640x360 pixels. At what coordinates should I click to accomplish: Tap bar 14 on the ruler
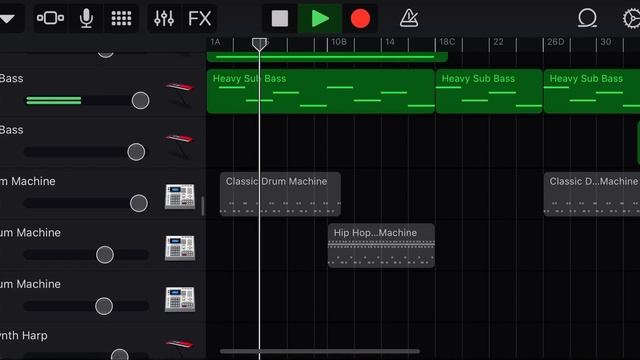[390, 42]
